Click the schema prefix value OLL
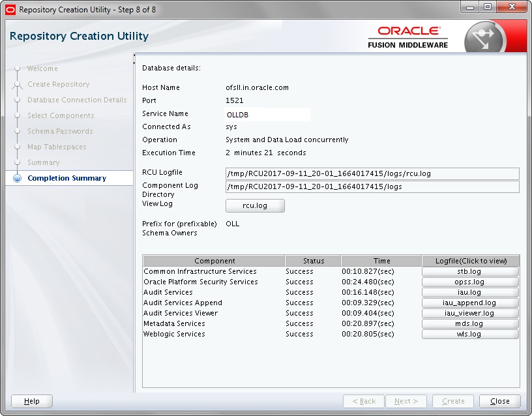 click(232, 224)
